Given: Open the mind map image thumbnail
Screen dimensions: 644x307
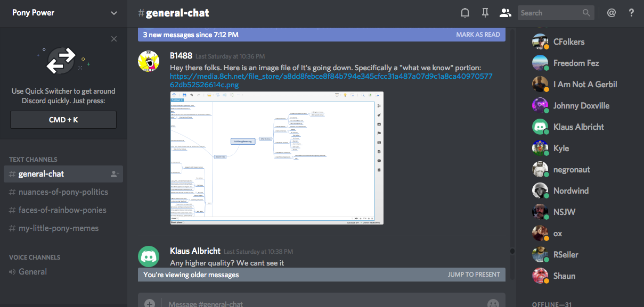Looking at the screenshot, I should (x=276, y=158).
